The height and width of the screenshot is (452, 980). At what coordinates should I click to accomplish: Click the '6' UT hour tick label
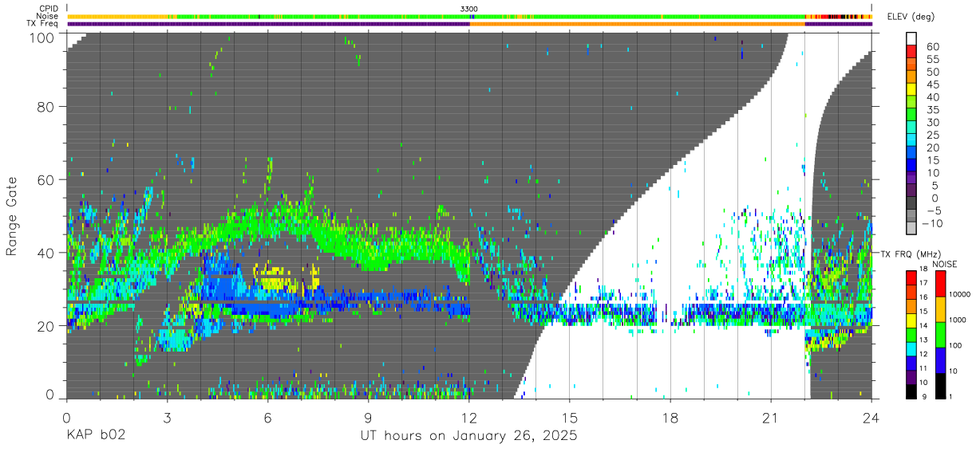pos(268,416)
